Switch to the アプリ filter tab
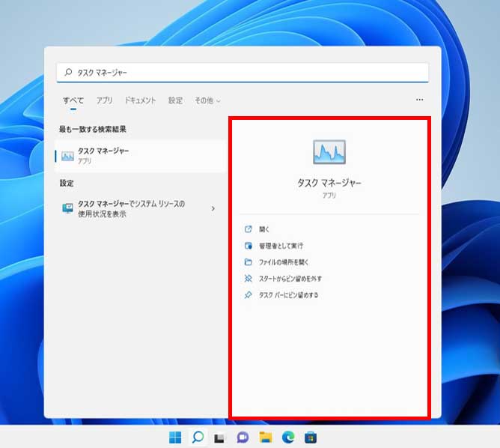500x448 pixels. point(104,100)
